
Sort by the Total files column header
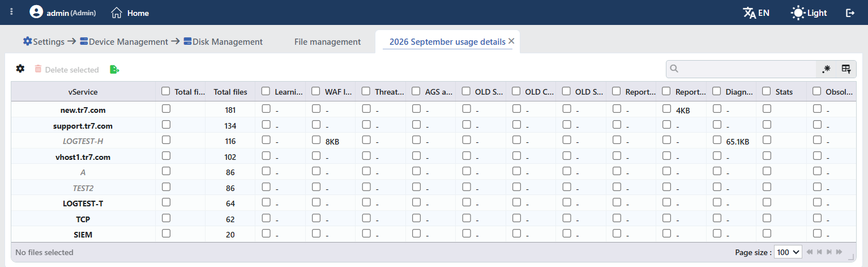click(230, 91)
